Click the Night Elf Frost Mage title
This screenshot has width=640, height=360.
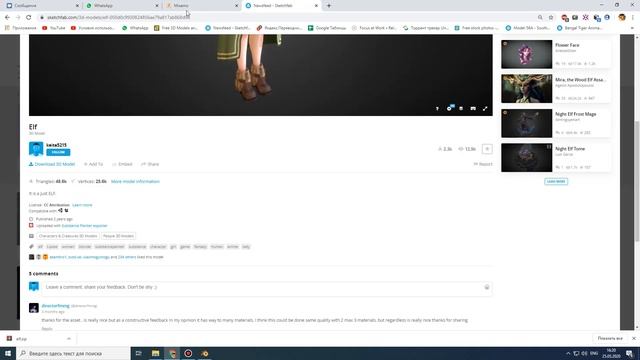pos(576,114)
